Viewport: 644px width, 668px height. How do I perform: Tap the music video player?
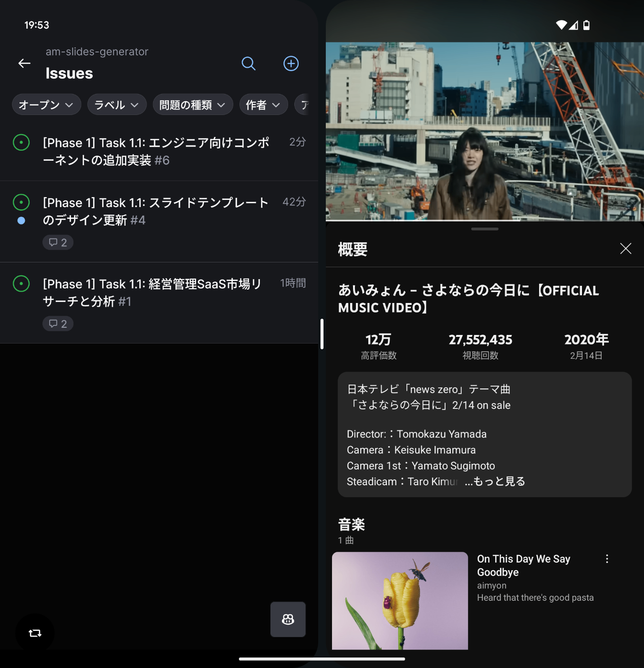coord(485,131)
